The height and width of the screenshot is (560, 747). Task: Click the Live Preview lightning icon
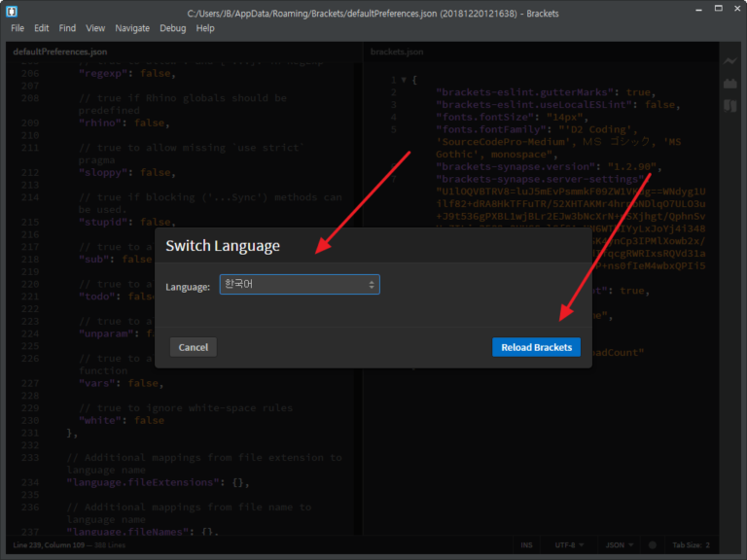pyautogui.click(x=730, y=61)
